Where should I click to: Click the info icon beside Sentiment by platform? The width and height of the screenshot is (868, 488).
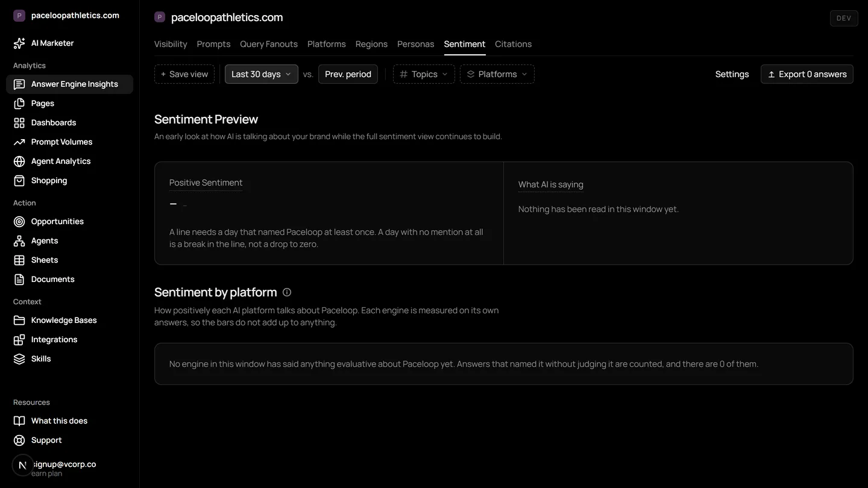tap(287, 292)
